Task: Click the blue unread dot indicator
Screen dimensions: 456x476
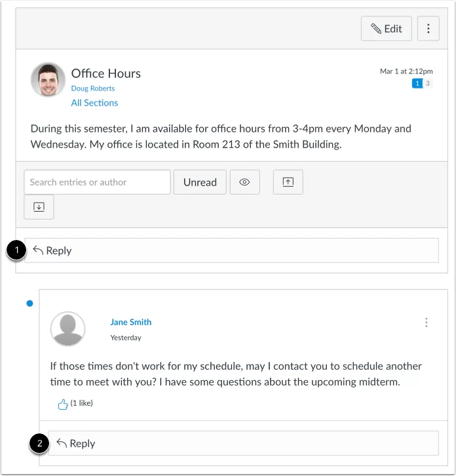Action: (29, 304)
